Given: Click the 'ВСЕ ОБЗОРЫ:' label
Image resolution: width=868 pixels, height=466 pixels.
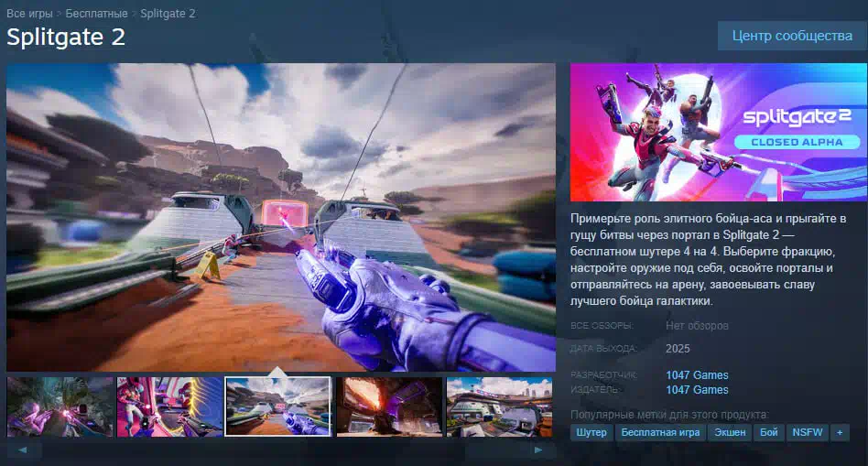Looking at the screenshot, I should point(602,326).
